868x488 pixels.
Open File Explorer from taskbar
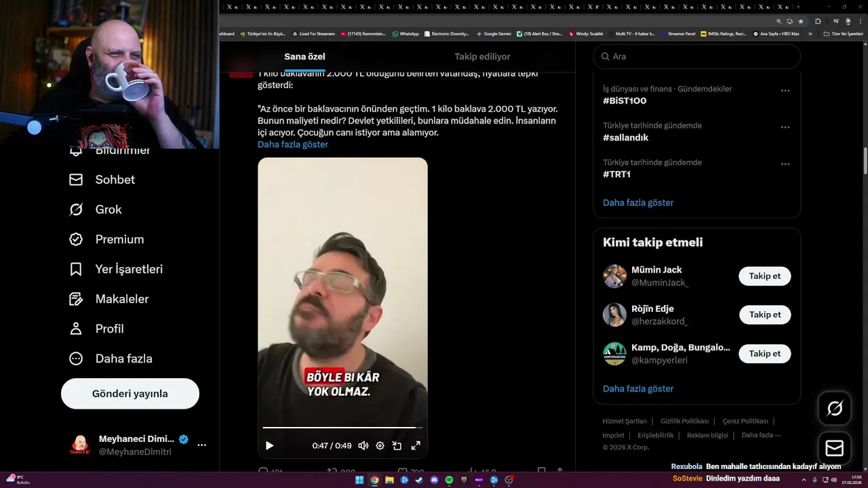389,480
